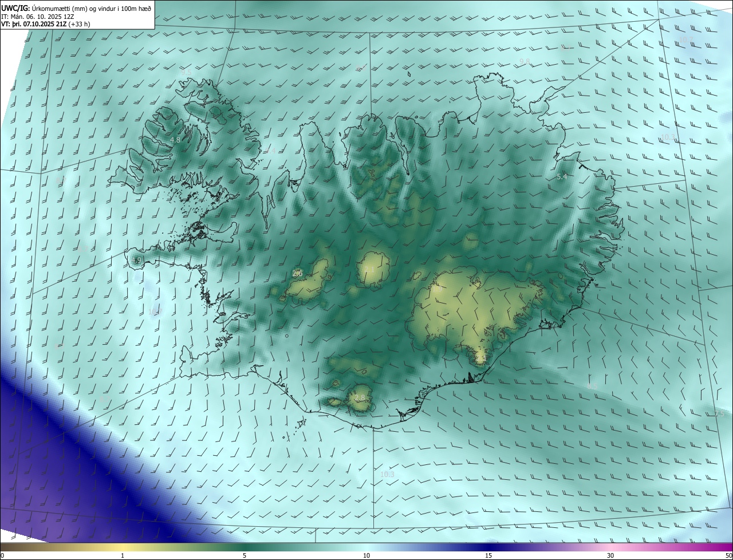This screenshot has height=560, width=733.
Task: Click the '50' label ending the colorbar
Action: [x=728, y=556]
